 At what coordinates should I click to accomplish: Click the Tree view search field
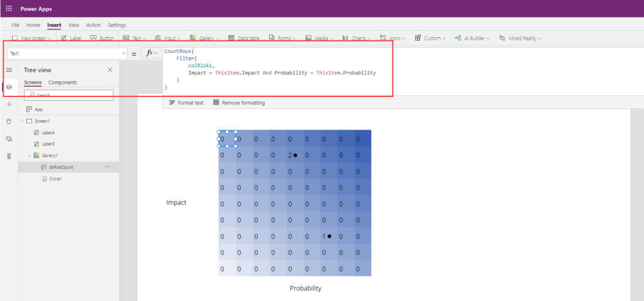69,95
